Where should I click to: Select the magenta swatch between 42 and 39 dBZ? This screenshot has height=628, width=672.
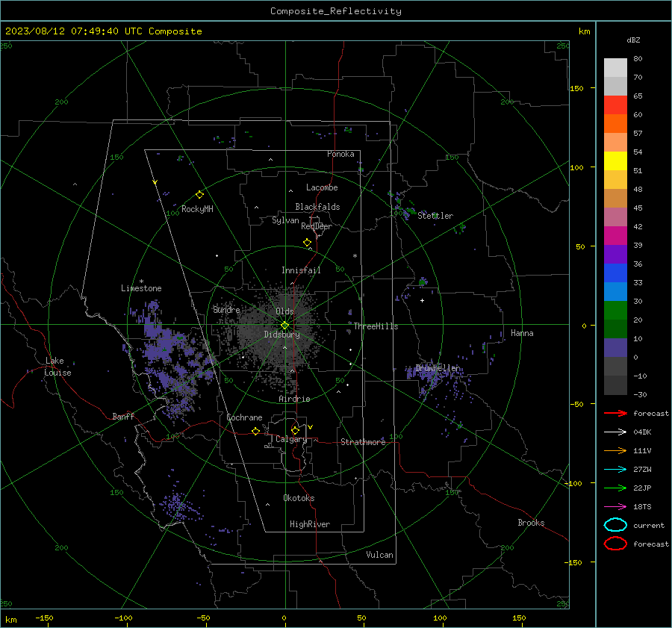(x=615, y=236)
